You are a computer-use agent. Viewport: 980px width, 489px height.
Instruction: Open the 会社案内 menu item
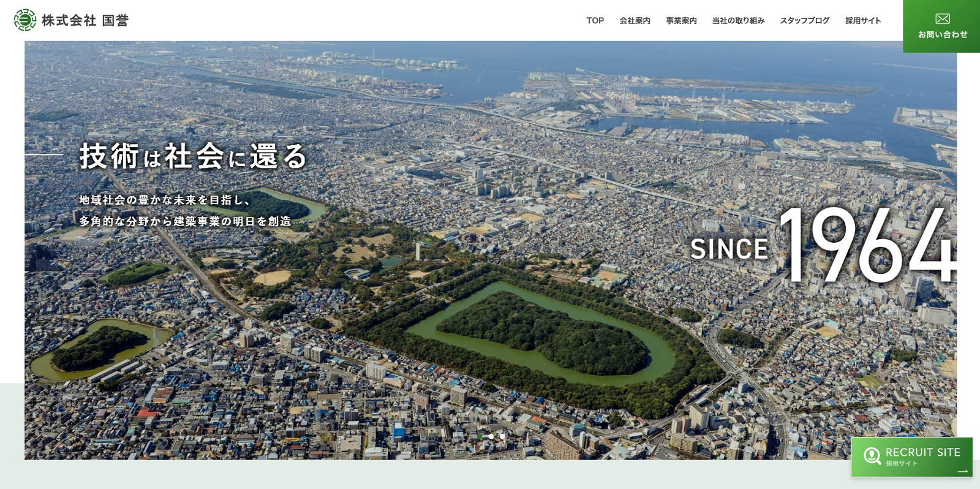(635, 21)
